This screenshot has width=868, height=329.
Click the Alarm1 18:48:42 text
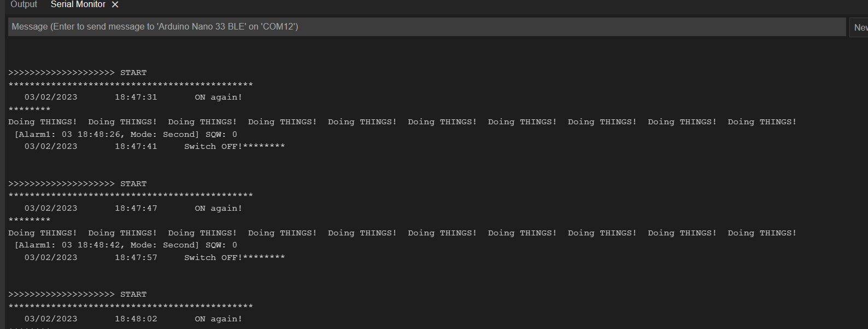coord(69,245)
